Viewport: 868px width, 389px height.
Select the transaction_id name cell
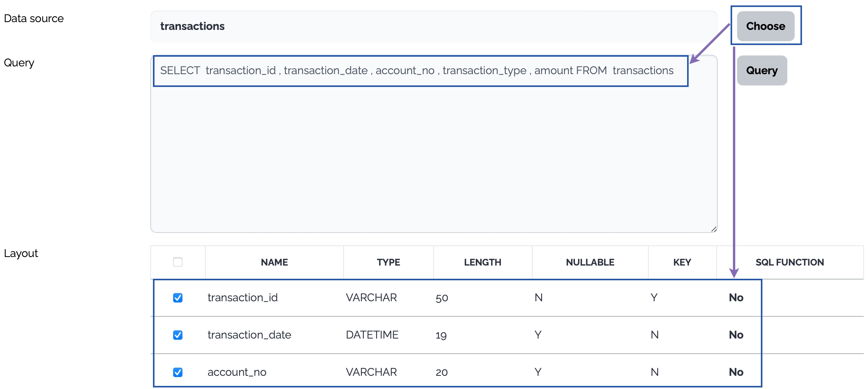coord(243,298)
